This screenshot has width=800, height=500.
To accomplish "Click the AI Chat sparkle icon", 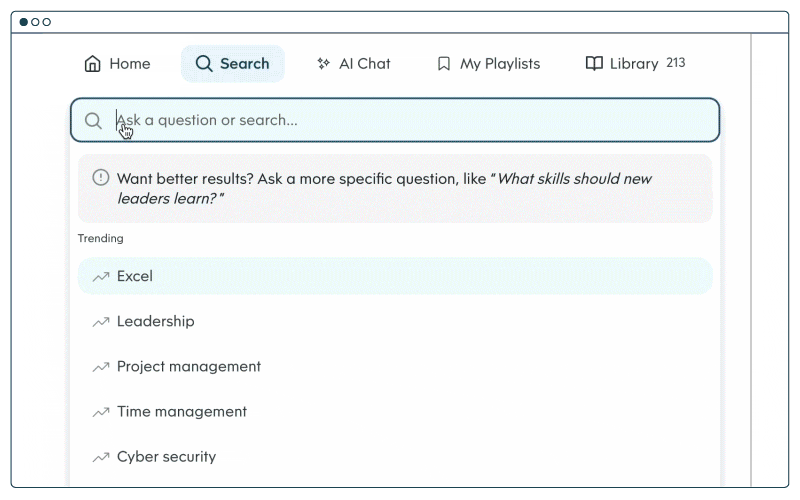I will tap(323, 64).
